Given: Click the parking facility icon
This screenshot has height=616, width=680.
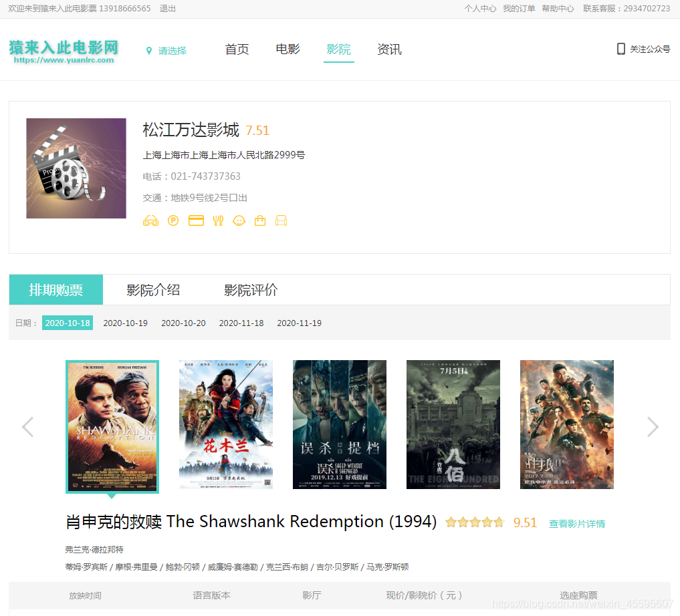Looking at the screenshot, I should (173, 221).
